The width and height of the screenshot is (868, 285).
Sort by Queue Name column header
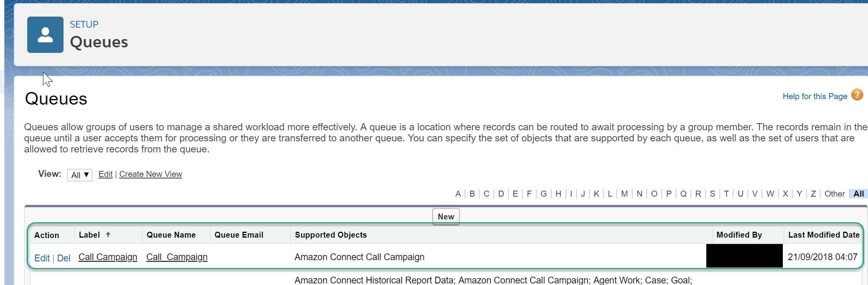click(171, 235)
